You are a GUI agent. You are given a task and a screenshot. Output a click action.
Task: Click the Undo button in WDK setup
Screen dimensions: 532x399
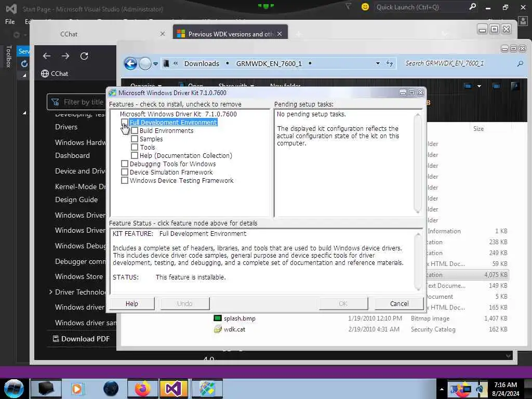point(184,303)
